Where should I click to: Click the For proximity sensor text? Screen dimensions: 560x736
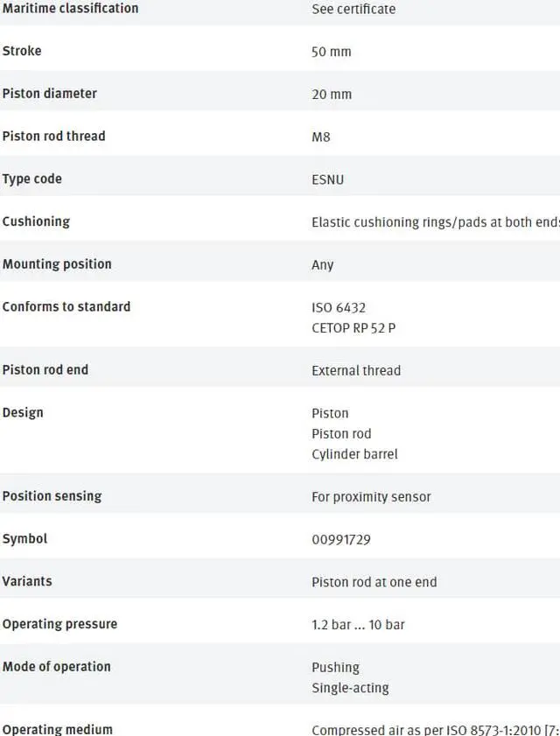(371, 496)
